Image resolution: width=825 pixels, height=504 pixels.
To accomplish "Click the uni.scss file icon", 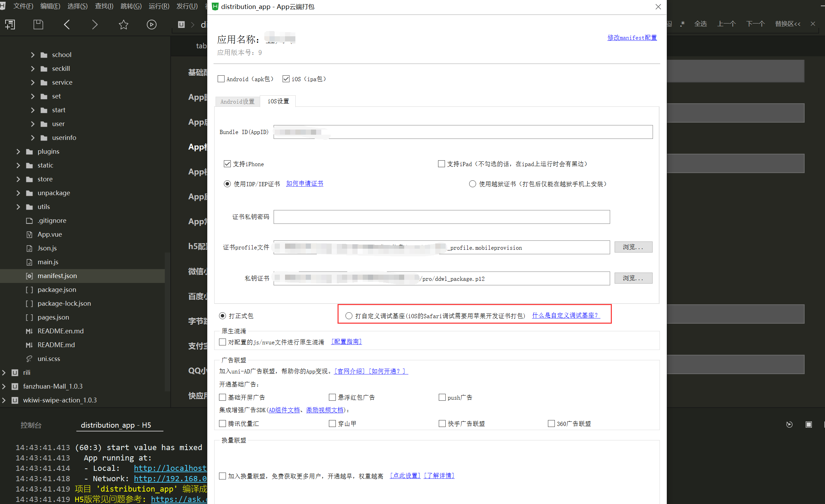I will click(29, 359).
